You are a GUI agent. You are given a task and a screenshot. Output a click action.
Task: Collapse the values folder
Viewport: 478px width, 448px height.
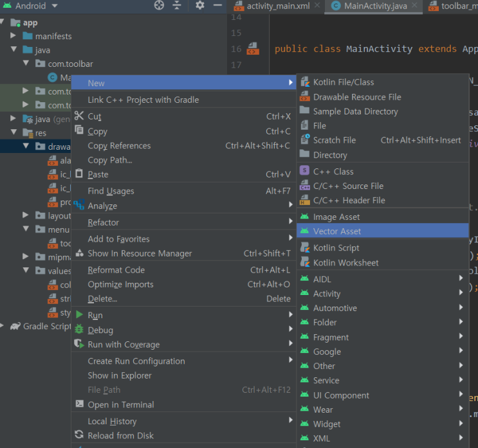tap(26, 270)
